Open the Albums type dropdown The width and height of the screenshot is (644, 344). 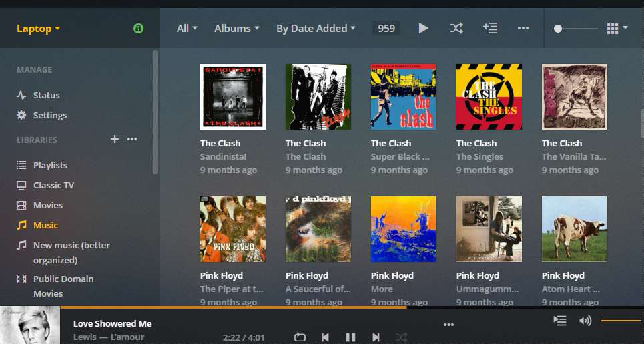coord(236,28)
